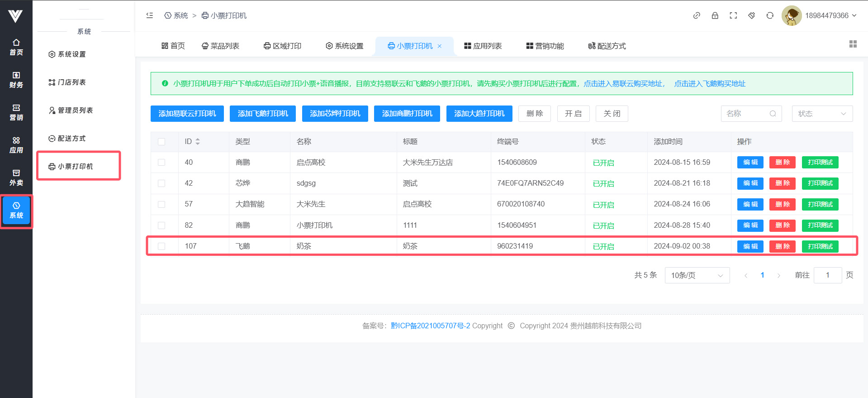Click the lock screen icon

[715, 15]
